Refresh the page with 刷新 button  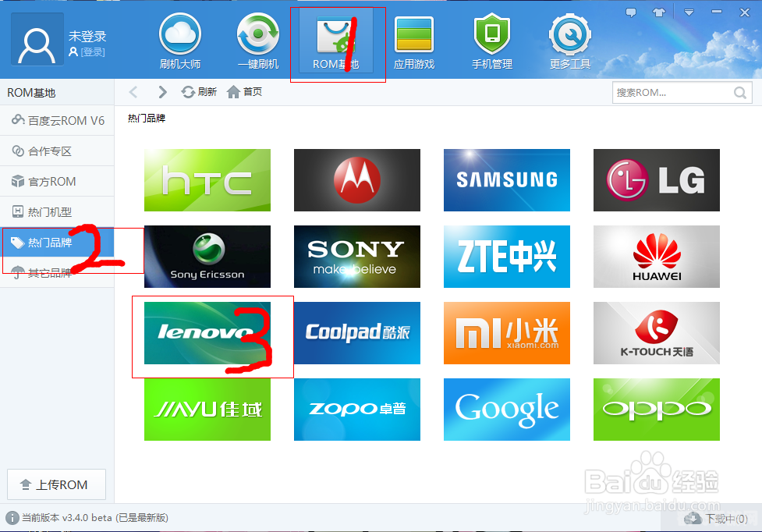click(199, 92)
